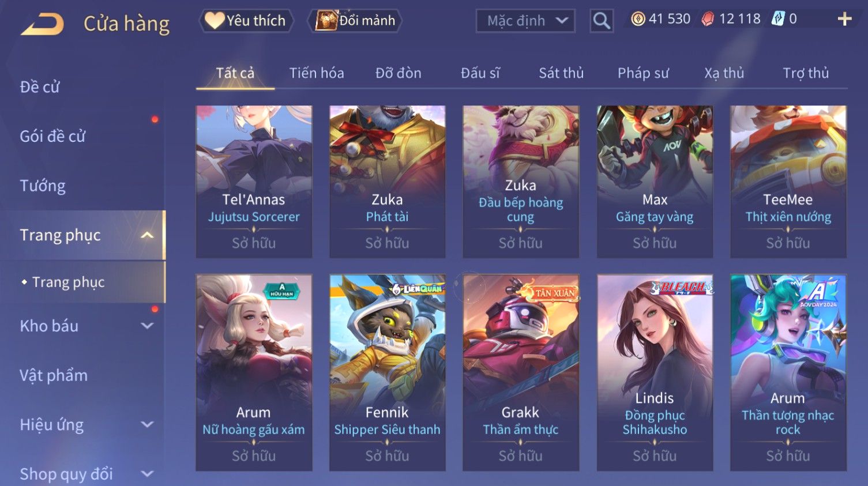Image resolution: width=868 pixels, height=486 pixels.
Task: Open the Mặc định sort dropdown
Action: (525, 21)
